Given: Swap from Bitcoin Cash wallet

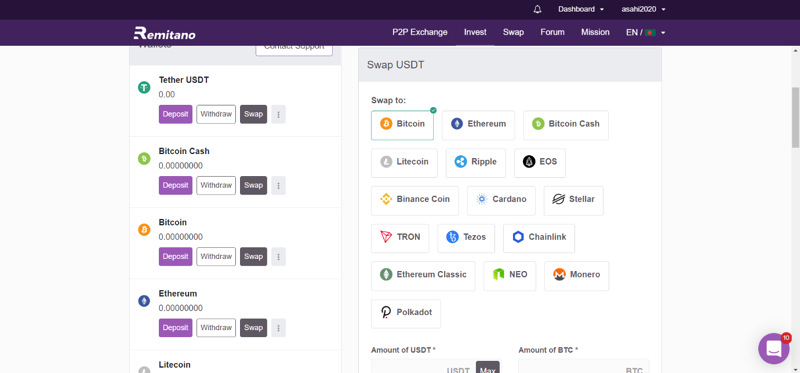Looking at the screenshot, I should point(254,185).
